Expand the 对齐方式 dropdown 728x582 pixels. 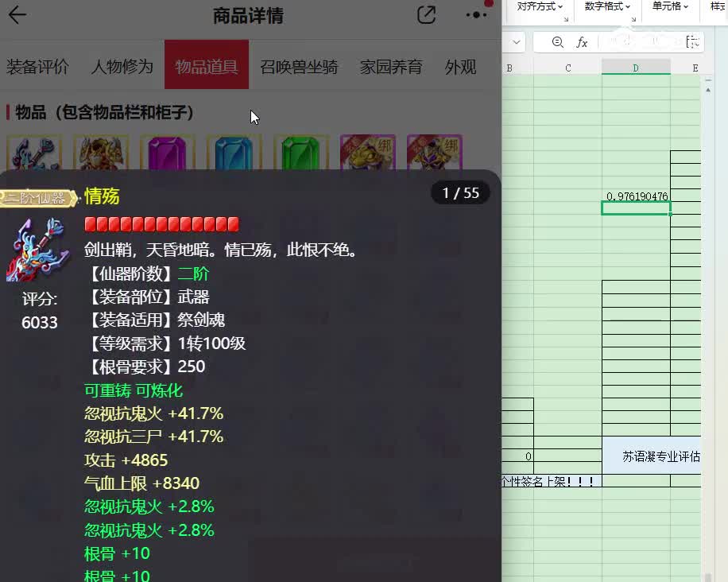540,6
